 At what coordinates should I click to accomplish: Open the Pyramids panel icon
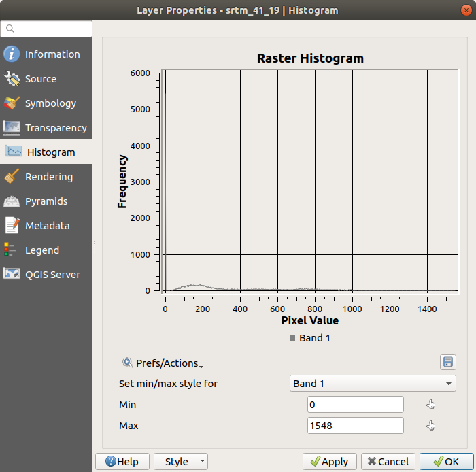[12, 201]
